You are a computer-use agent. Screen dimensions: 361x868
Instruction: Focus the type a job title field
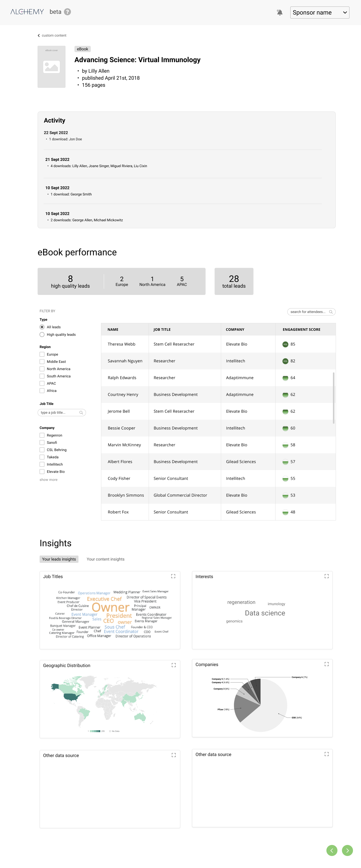click(62, 412)
